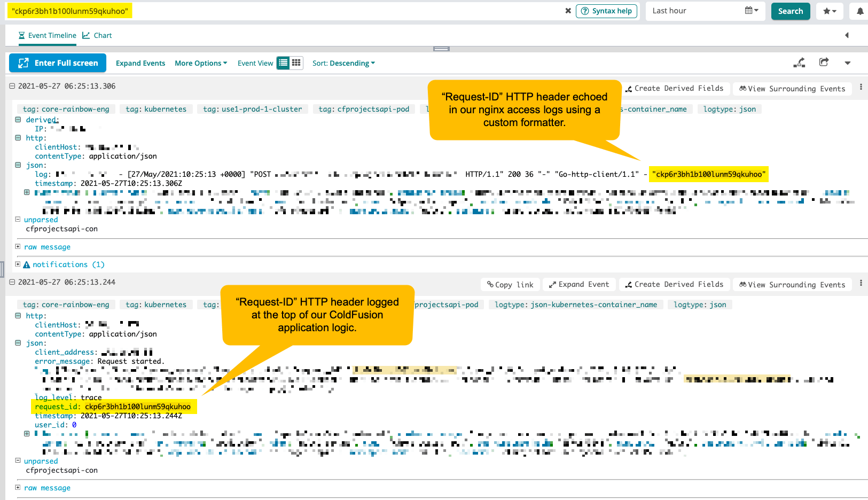Screen dimensions: 868x500
Task: Open the More Options dropdown
Action: [x=201, y=63]
